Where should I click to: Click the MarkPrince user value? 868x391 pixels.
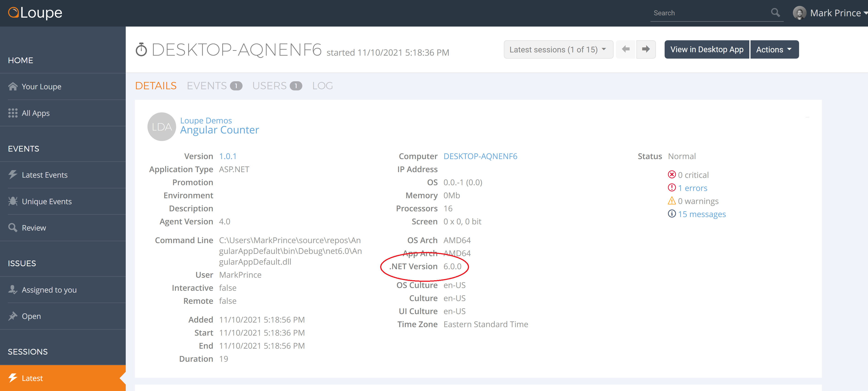240,275
